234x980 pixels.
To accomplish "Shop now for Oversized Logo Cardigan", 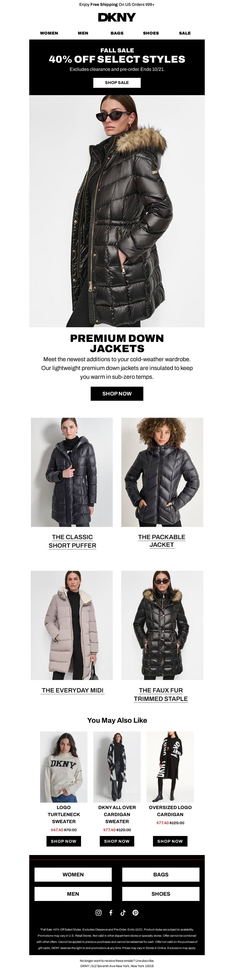I will pos(170,841).
